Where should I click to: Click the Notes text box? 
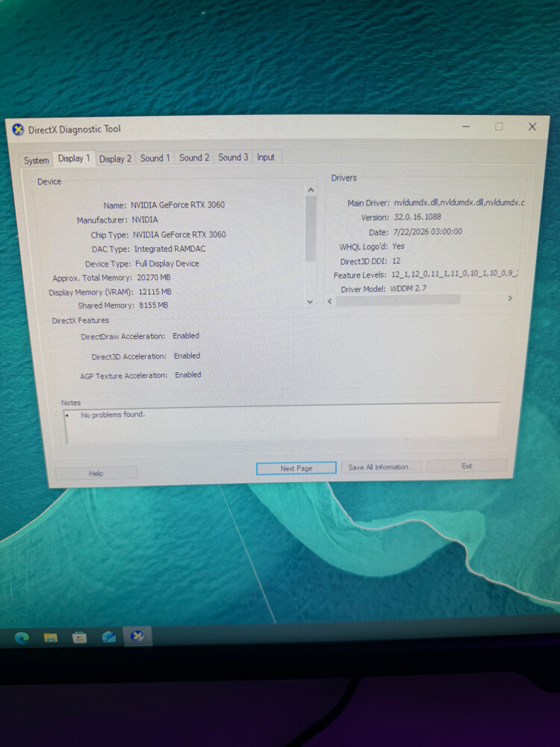pyautogui.click(x=282, y=424)
